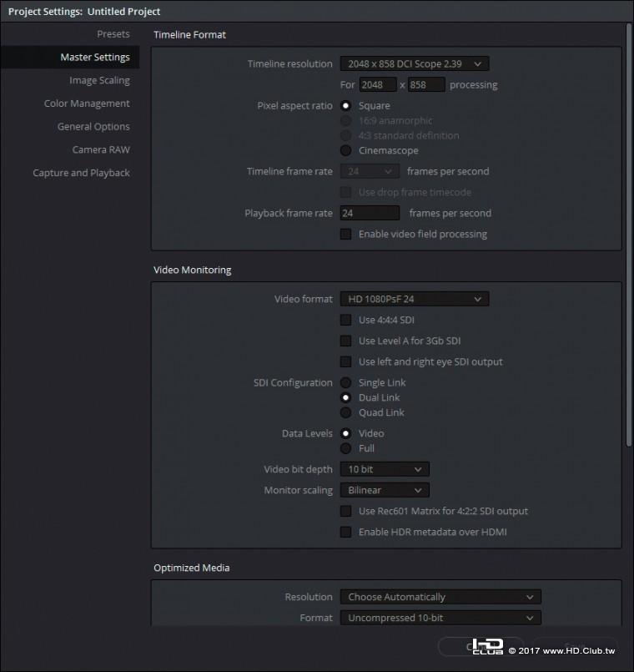
Task: Enable HDR metadata over HDMI
Action: point(346,532)
